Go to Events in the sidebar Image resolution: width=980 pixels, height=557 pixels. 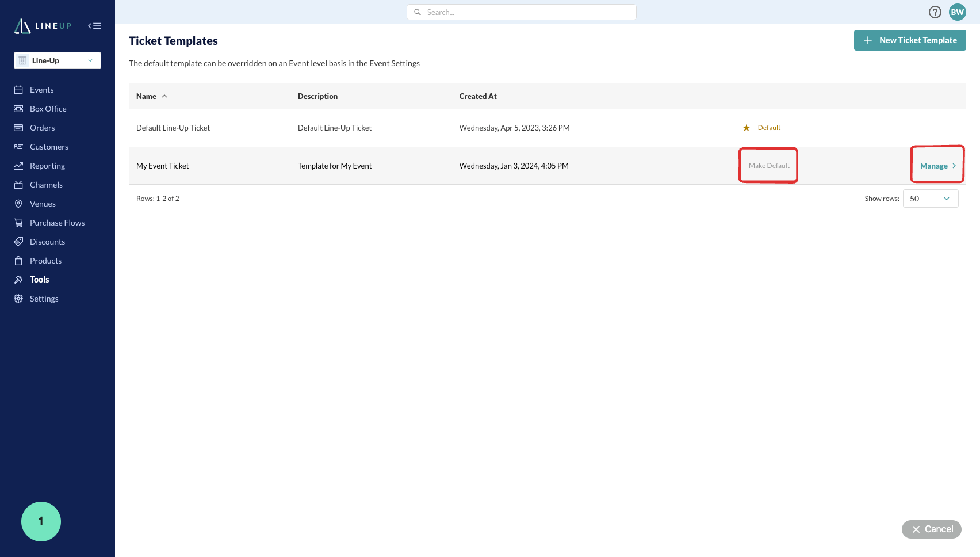coord(42,90)
